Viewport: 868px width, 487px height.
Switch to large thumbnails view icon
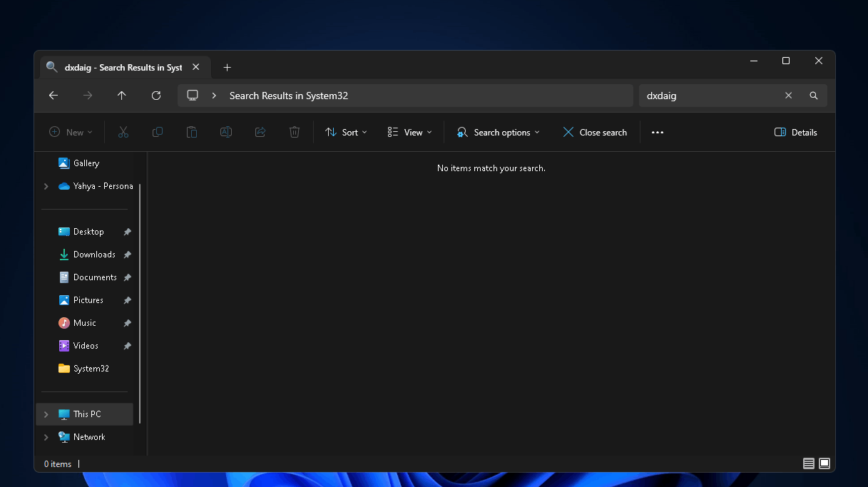click(x=824, y=463)
